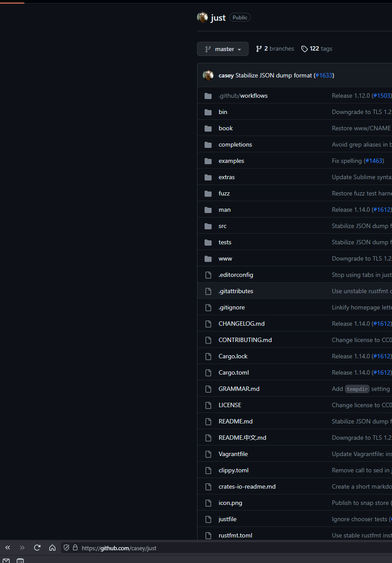Screen dimensions: 392x563
Task: Open the mail icon in bottom panel
Action: 6,560
